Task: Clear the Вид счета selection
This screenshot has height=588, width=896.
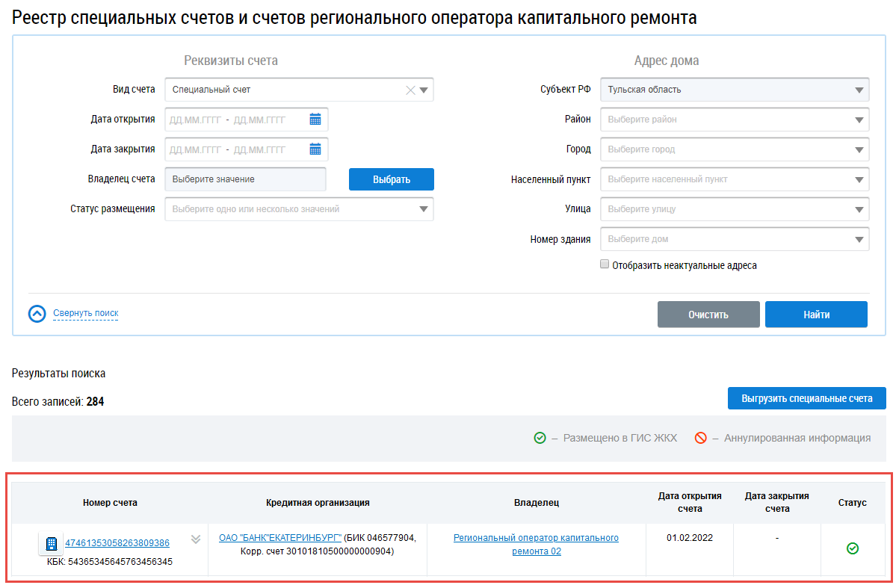Action: coord(410,90)
